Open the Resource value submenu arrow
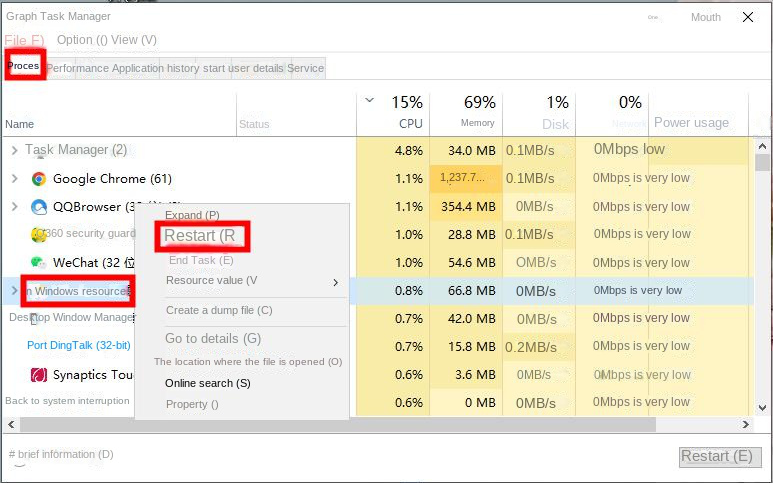The width and height of the screenshot is (773, 483). click(x=335, y=282)
